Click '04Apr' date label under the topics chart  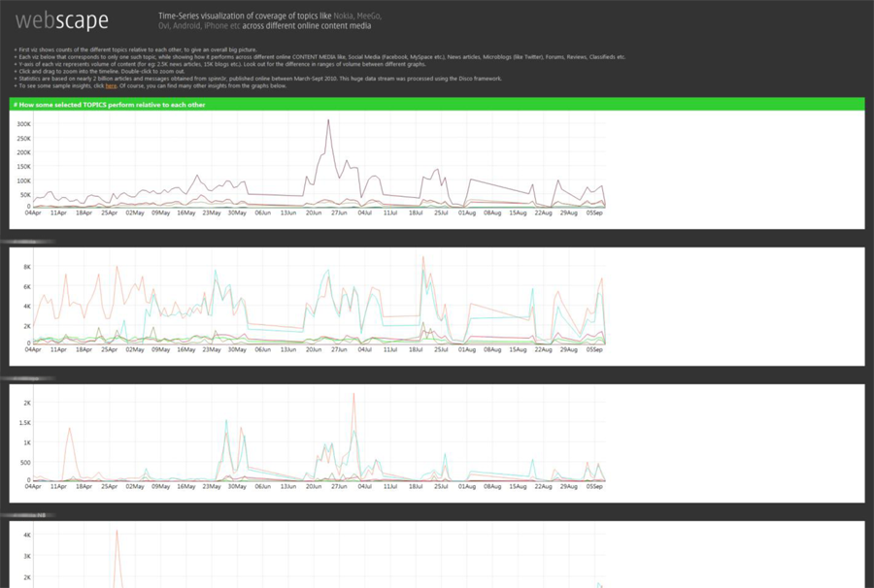(x=33, y=212)
